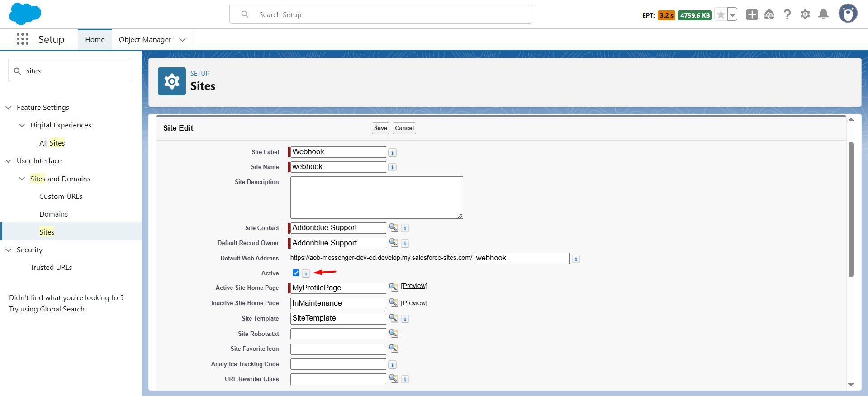Viewport: 868px width, 396px height.
Task: Open the Setup gear menu icon
Action: tap(805, 14)
